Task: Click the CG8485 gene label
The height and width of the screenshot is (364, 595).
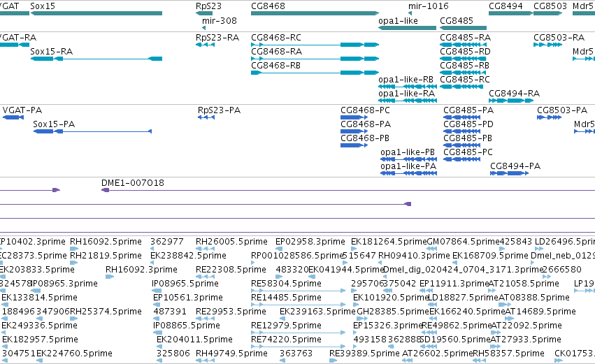Action: [457, 20]
